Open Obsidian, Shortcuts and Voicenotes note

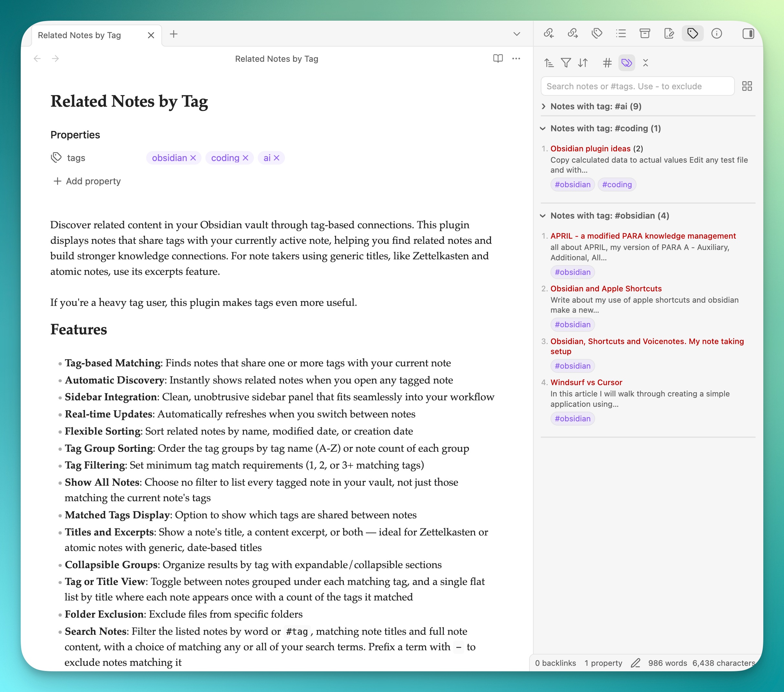pyautogui.click(x=647, y=346)
